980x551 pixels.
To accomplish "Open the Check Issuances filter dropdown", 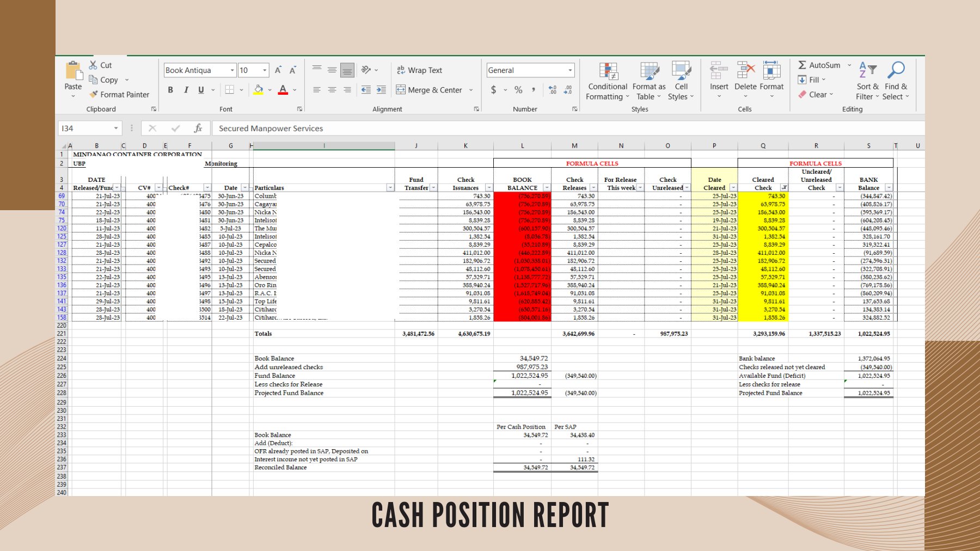I will [x=489, y=188].
